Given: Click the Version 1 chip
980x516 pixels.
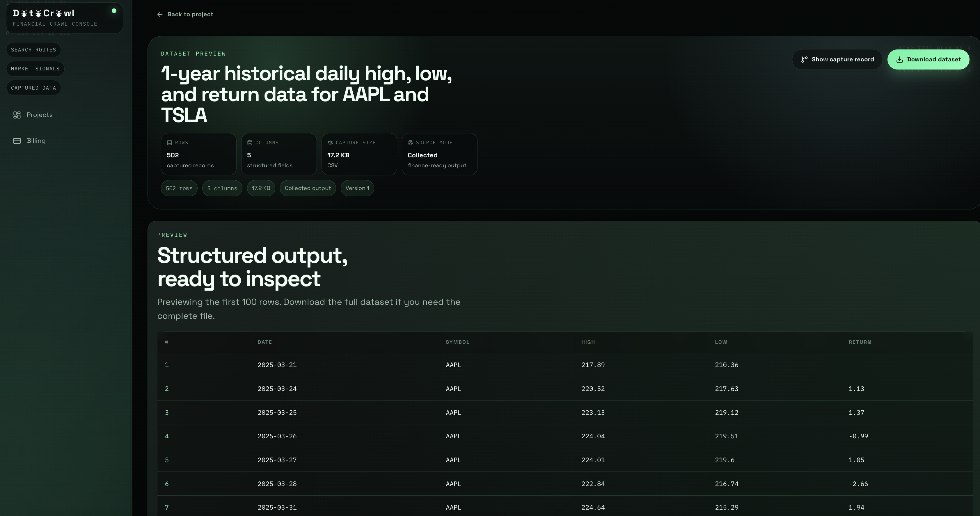Looking at the screenshot, I should [357, 188].
